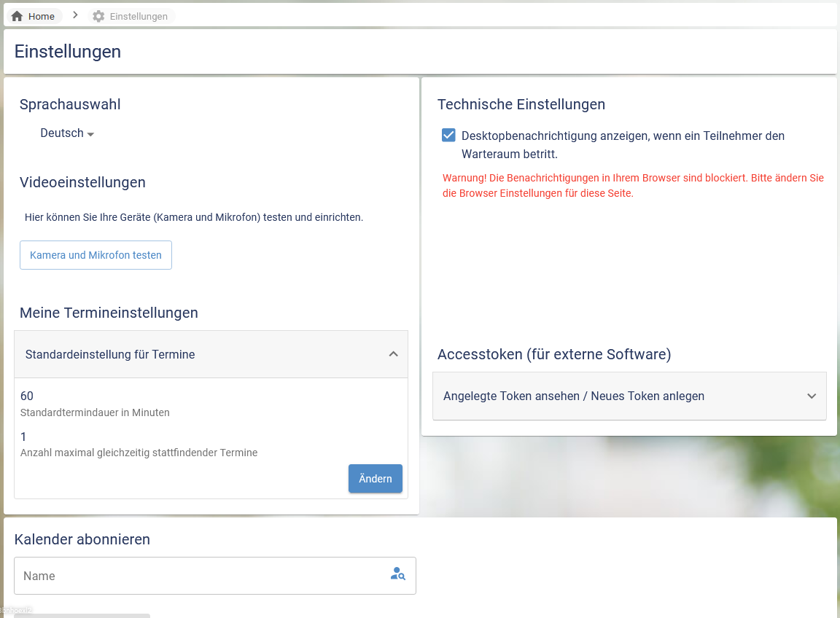The height and width of the screenshot is (618, 840).
Task: Click the red browser notification warning text
Action: click(632, 186)
